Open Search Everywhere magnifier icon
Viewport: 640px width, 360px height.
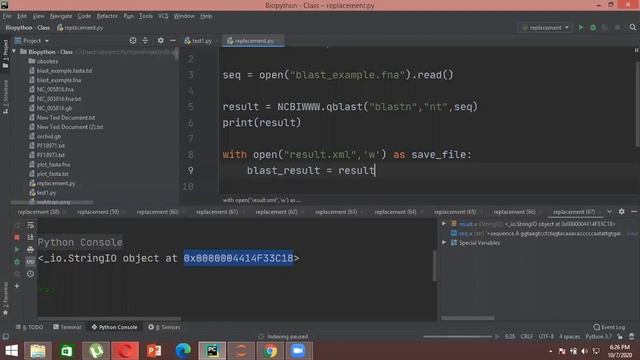(x=633, y=27)
